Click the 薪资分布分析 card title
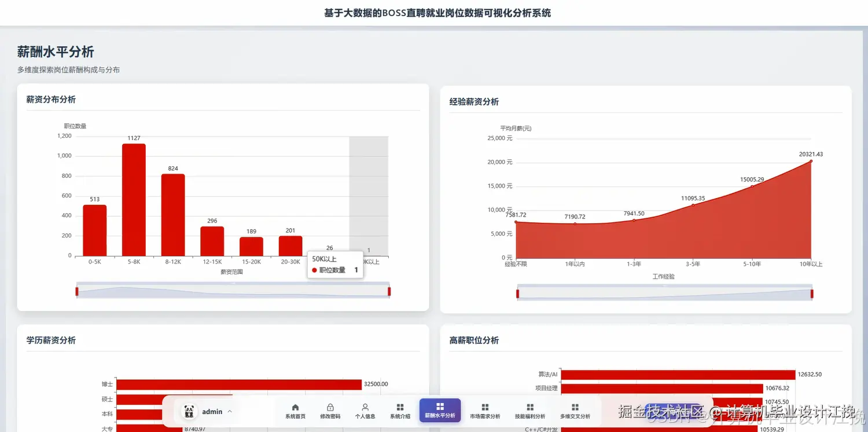 pos(51,100)
